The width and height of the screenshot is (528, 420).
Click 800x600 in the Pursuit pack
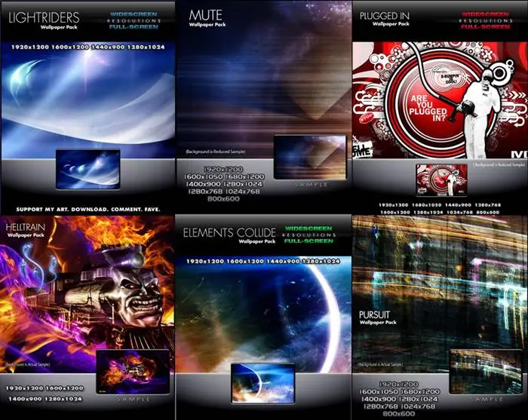(399, 414)
